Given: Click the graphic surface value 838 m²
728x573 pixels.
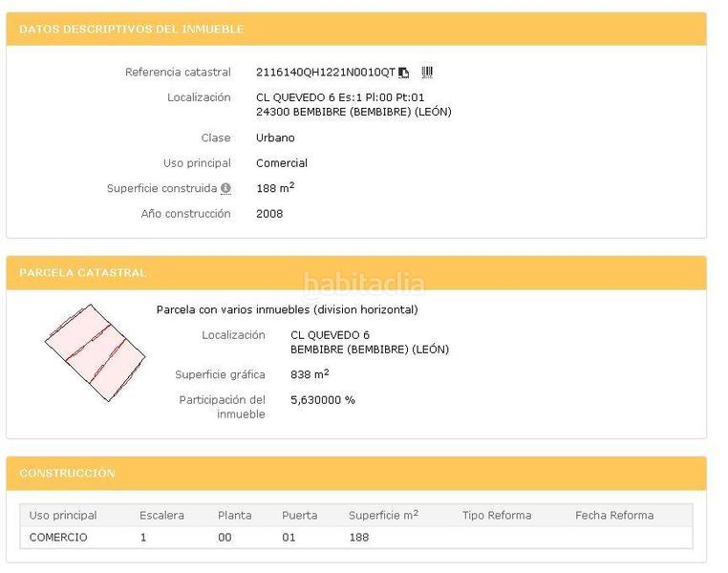Looking at the screenshot, I should pyautogui.click(x=310, y=373).
